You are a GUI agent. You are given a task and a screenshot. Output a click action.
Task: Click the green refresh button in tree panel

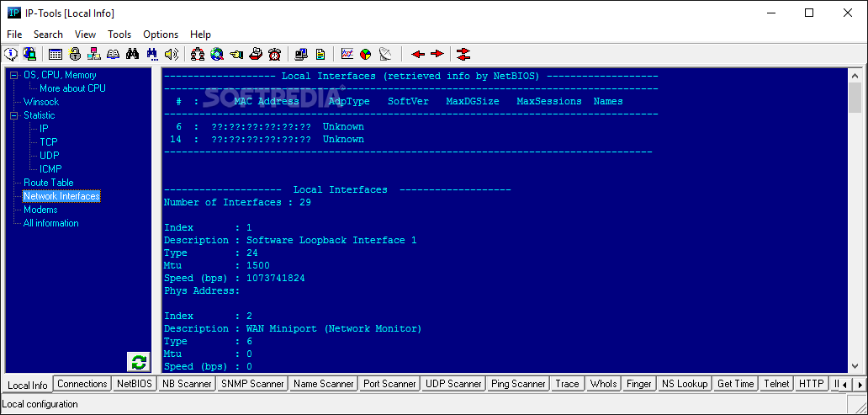click(x=139, y=362)
